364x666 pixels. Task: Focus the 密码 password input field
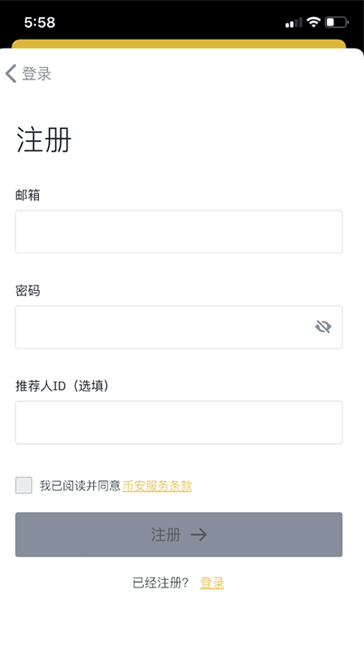point(179,327)
